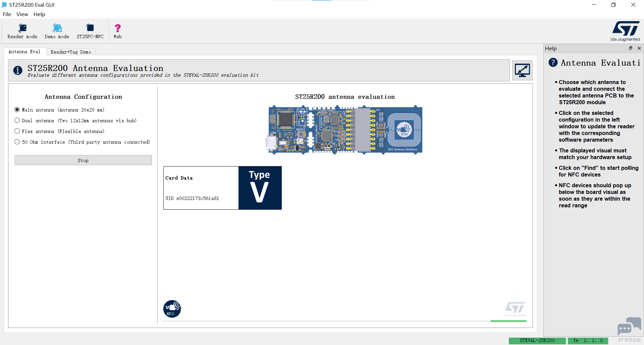This screenshot has width=644, height=345.
Task: Click the Antenna Configuration heading
Action: point(84,97)
